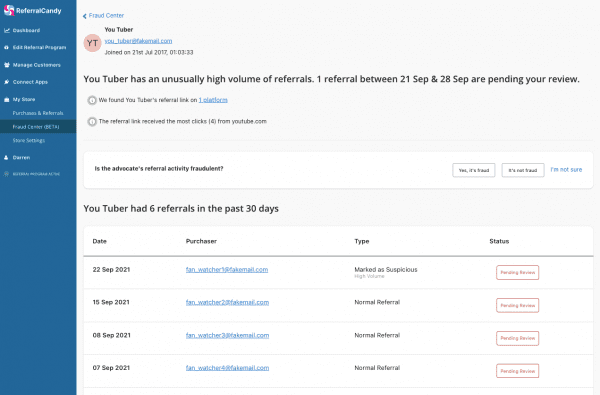Click the Darren user icon
600x395 pixels.
point(6,157)
